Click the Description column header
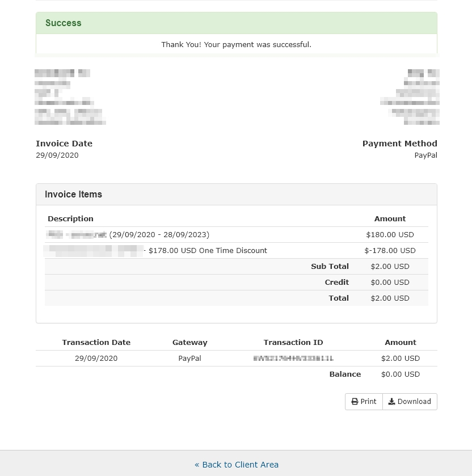 tap(70, 218)
